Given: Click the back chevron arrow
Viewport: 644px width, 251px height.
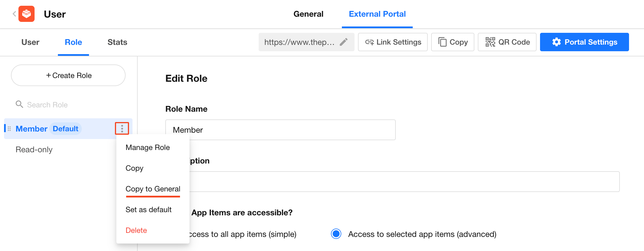Looking at the screenshot, I should pos(14,14).
